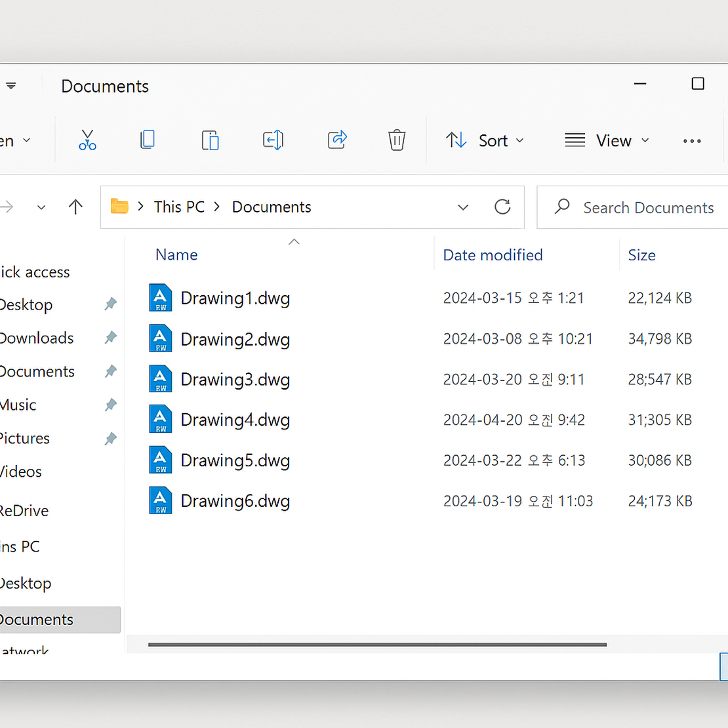
Task: Click the date of Drawing4.dwg
Action: point(514,420)
